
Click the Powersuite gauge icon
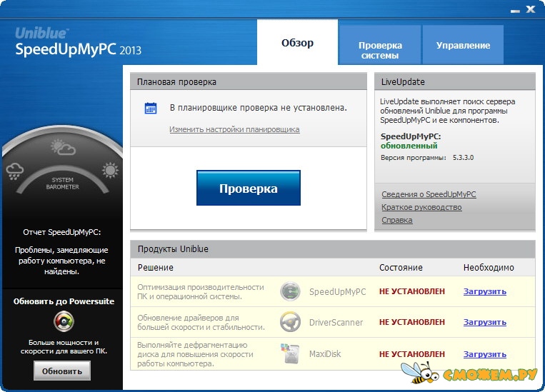click(x=64, y=321)
